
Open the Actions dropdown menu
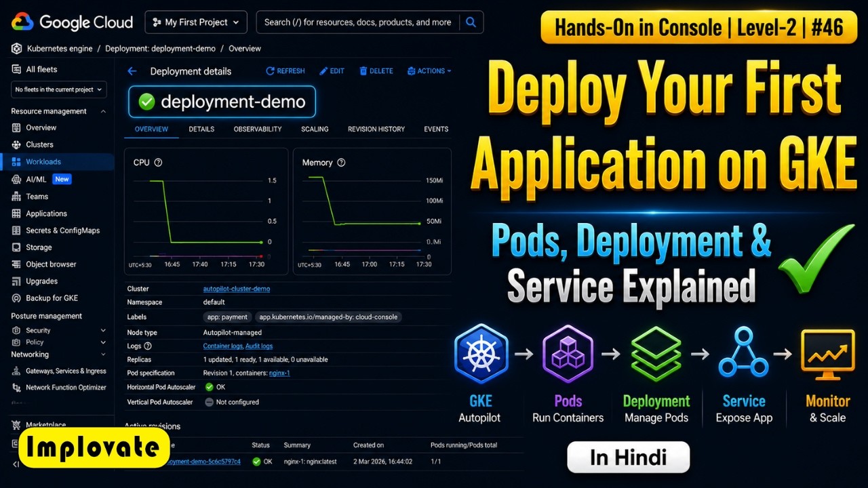tap(429, 71)
